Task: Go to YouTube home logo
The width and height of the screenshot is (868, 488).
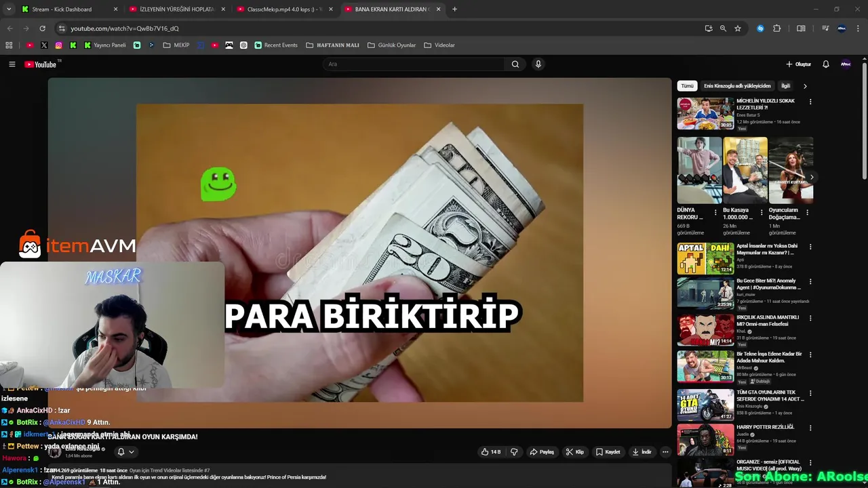Action: (x=41, y=64)
